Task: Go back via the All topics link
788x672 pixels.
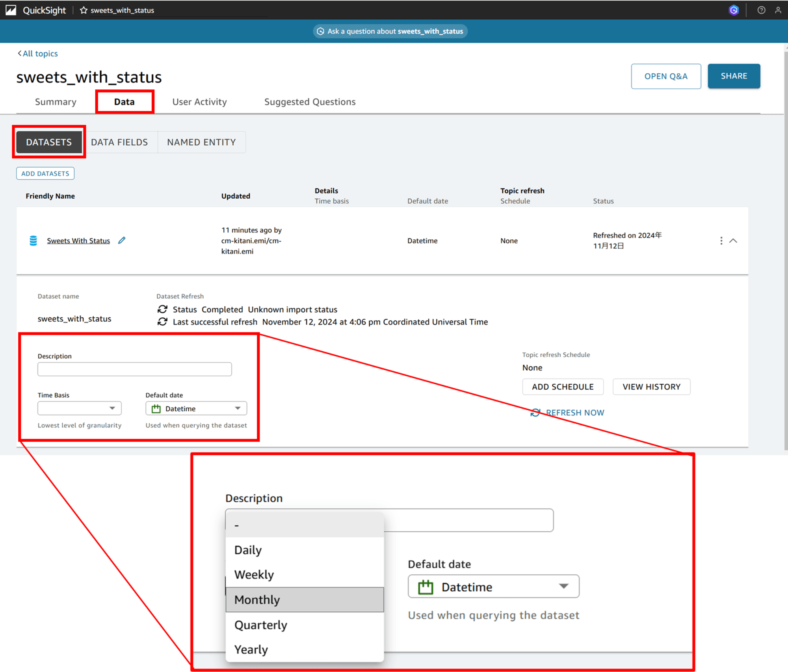Action: coord(38,53)
